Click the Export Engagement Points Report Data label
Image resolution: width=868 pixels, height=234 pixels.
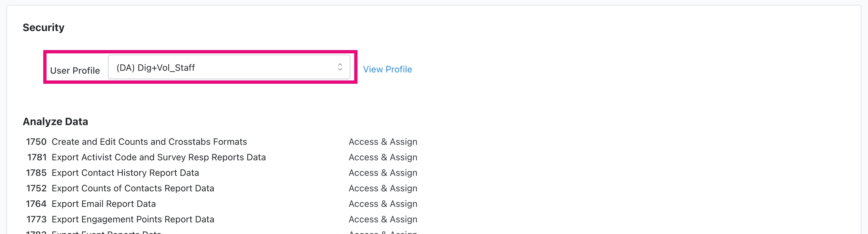click(133, 219)
